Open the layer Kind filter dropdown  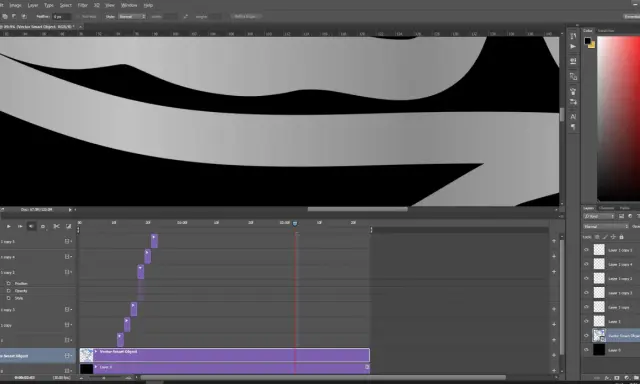(x=599, y=216)
